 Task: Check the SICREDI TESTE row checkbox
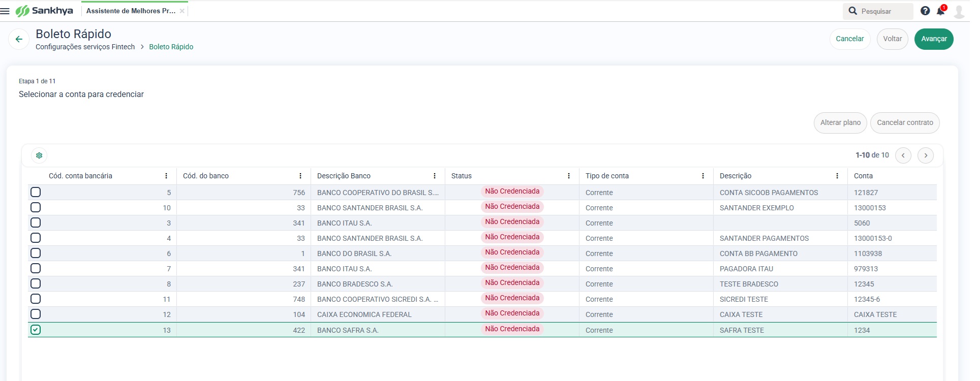[36, 299]
